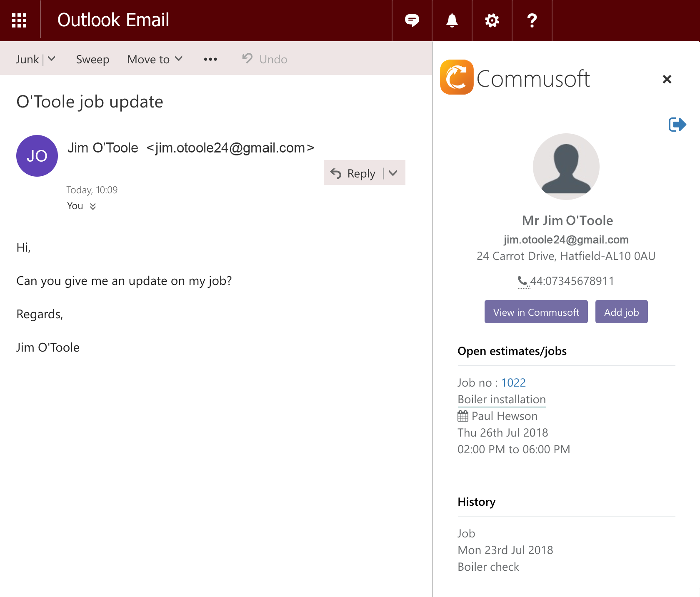Click the time 02:00 PM to 06:00 PM
Screen dimensions: 700x597
pyautogui.click(x=514, y=450)
